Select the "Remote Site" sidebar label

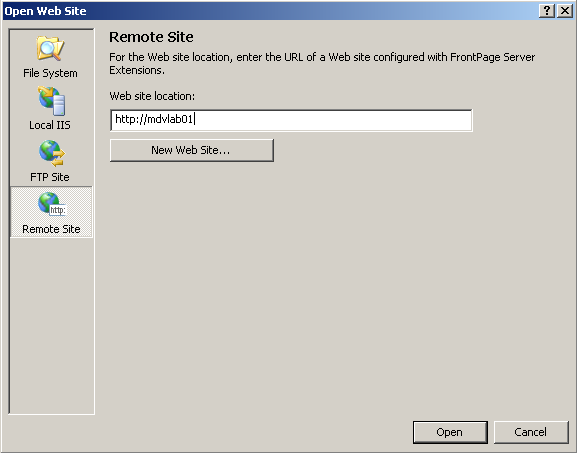[x=51, y=229]
